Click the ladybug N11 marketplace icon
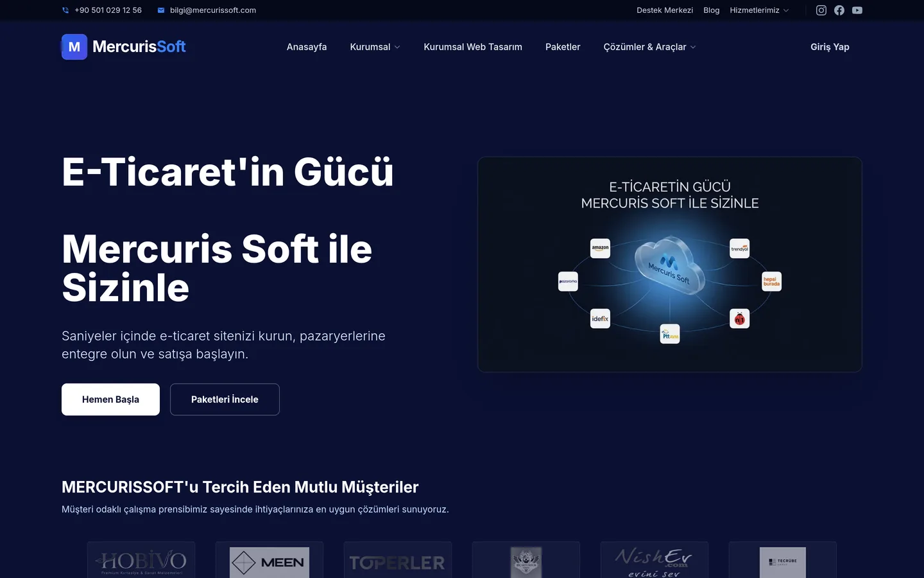The width and height of the screenshot is (924, 578). pyautogui.click(x=740, y=319)
